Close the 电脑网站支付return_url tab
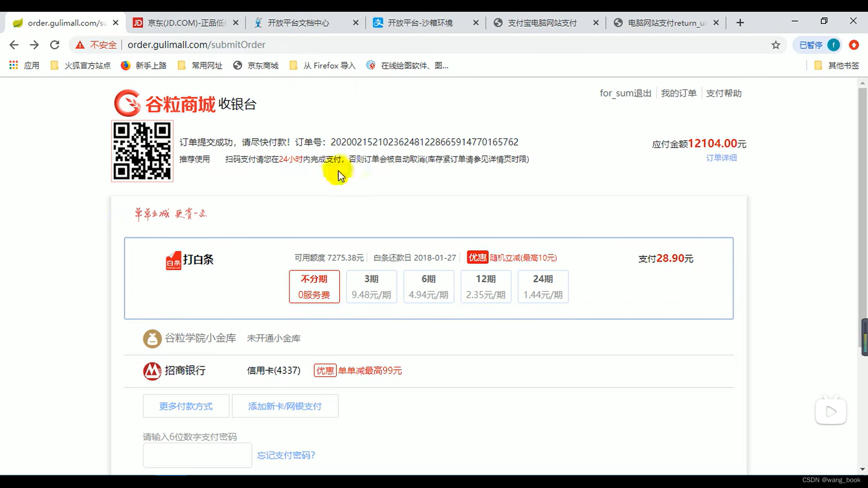This screenshot has width=868, height=488. tap(716, 23)
